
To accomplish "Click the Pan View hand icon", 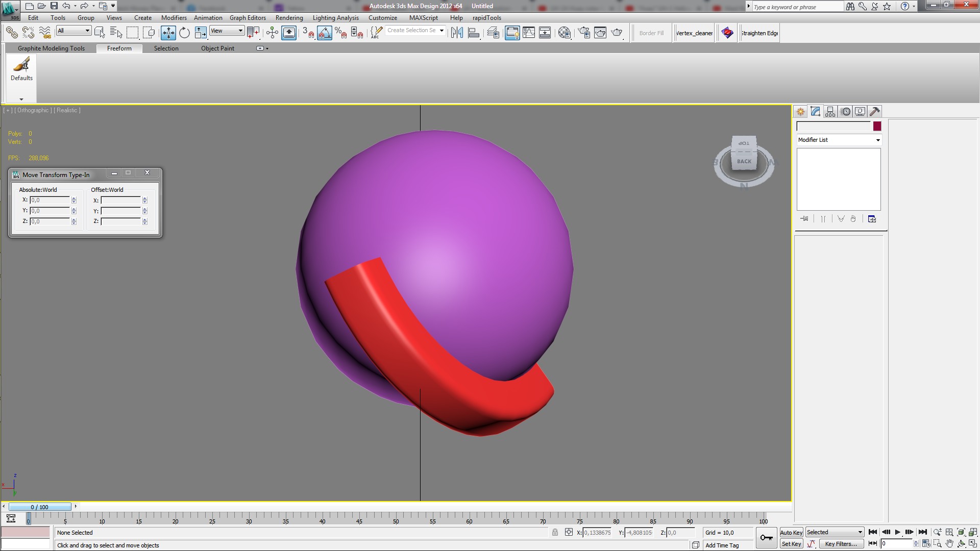I will (949, 544).
